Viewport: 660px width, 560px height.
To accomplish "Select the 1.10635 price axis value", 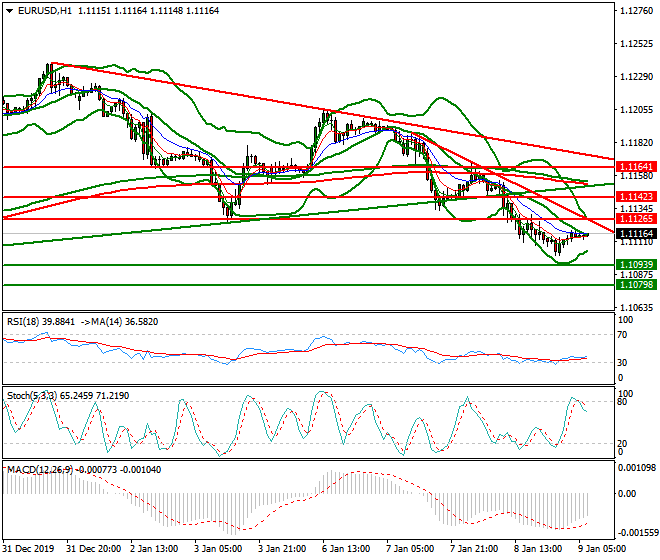I will click(636, 307).
